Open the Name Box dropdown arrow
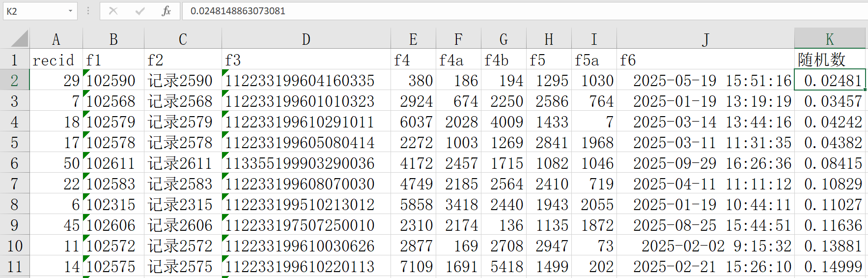 70,11
